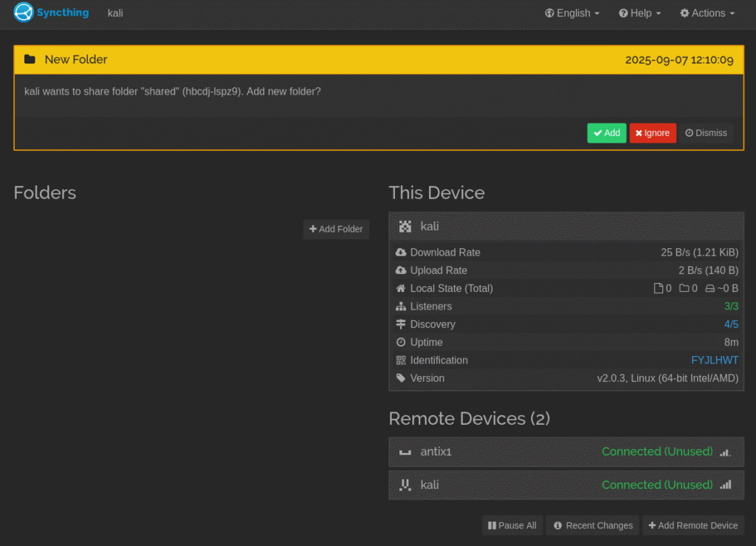This screenshot has height=546, width=756.
Task: Click the kali device identicon in This Device
Action: 405,226
